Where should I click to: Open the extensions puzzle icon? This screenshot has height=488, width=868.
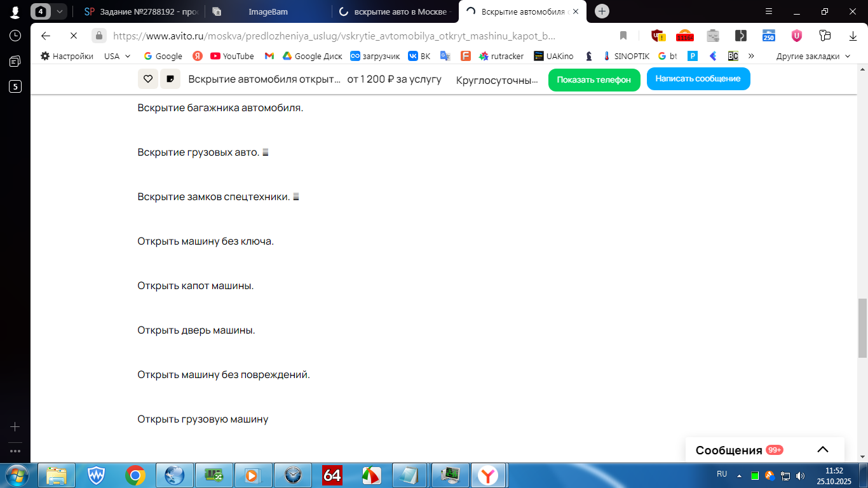825,36
